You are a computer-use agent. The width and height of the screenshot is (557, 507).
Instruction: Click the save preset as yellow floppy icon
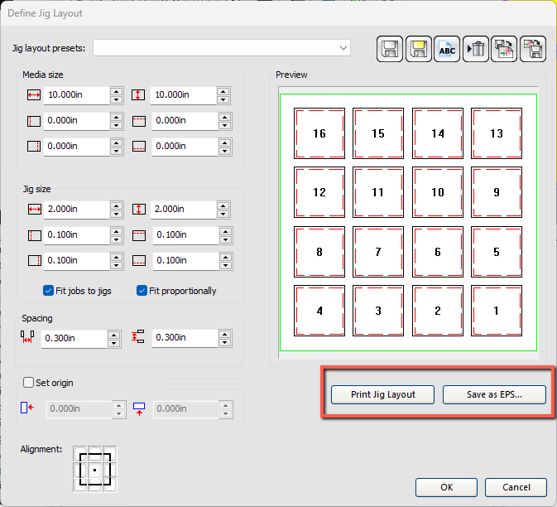[418, 49]
